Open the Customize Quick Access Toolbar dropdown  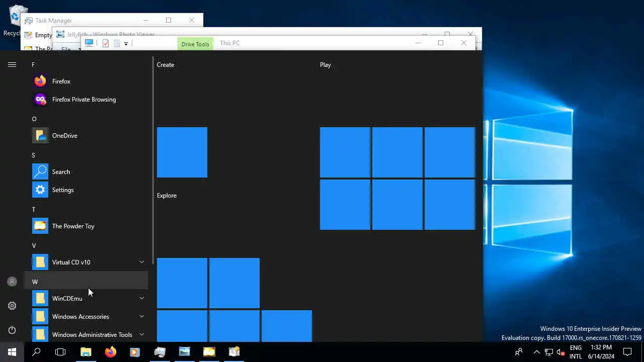pyautogui.click(x=126, y=44)
